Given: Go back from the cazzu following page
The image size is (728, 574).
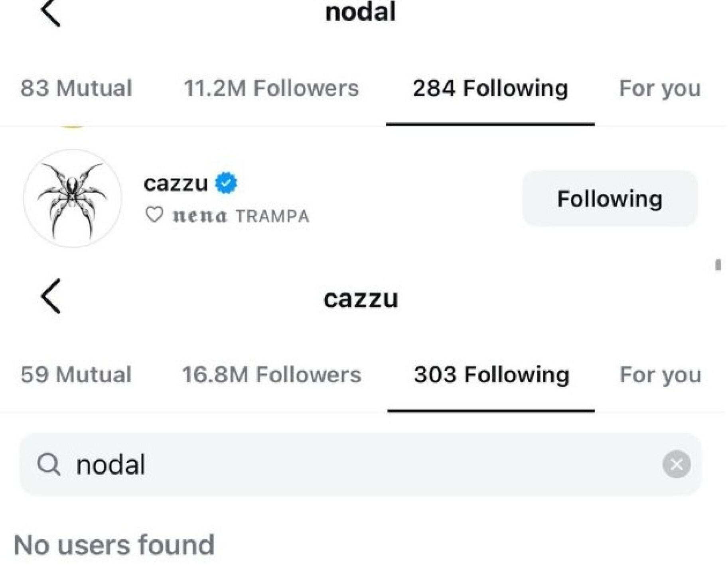Looking at the screenshot, I should [51, 296].
